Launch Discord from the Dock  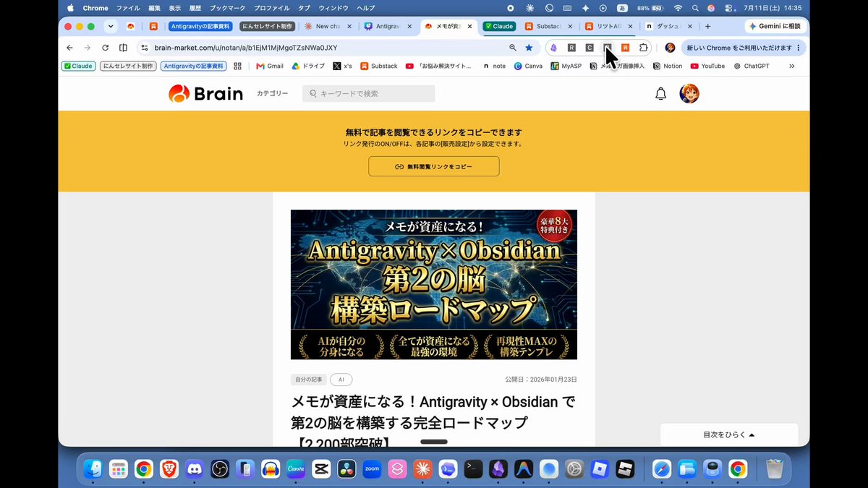click(194, 469)
